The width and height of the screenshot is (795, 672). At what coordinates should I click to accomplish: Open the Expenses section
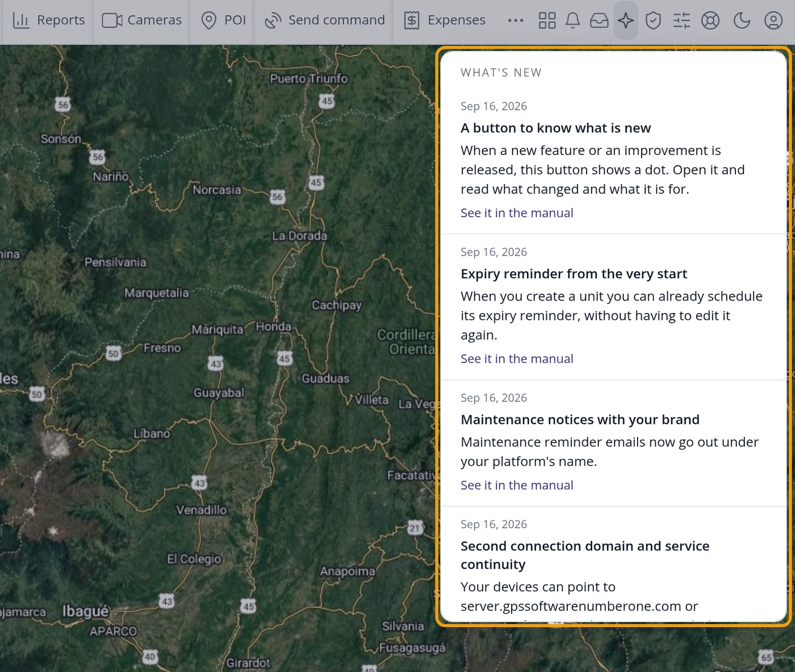445,20
